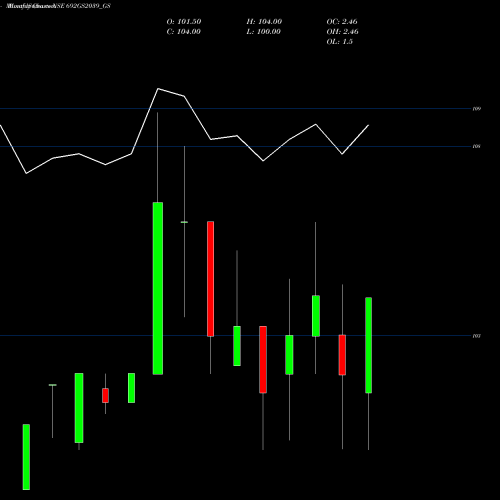The image size is (500, 500).
Task: Click the 109 price axis label
Action: [x=477, y=109]
